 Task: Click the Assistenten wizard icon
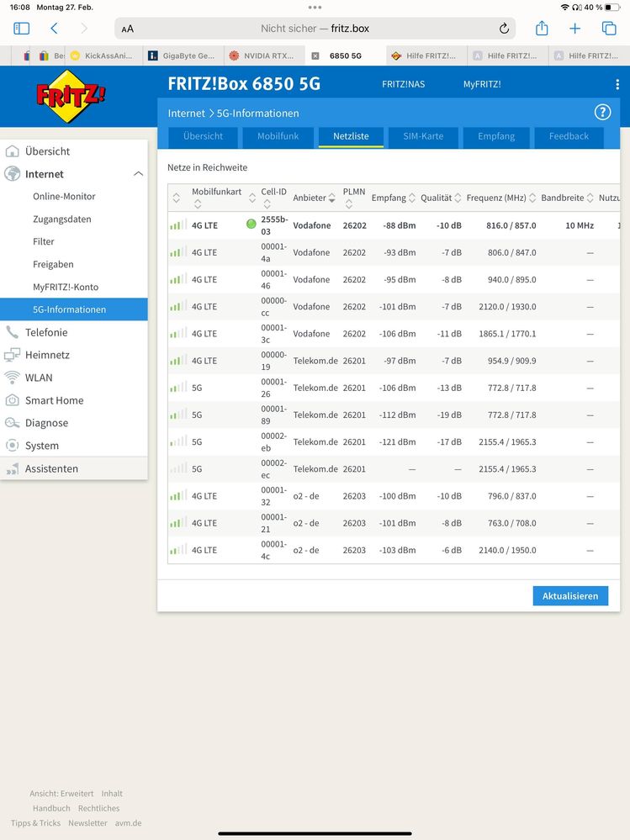coord(12,468)
